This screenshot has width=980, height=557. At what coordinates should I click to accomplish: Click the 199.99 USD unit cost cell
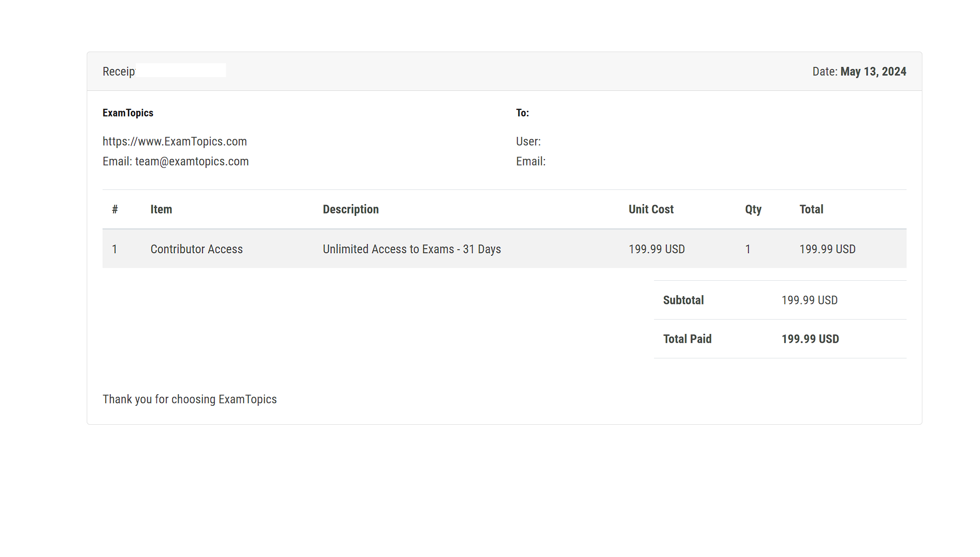(x=657, y=249)
